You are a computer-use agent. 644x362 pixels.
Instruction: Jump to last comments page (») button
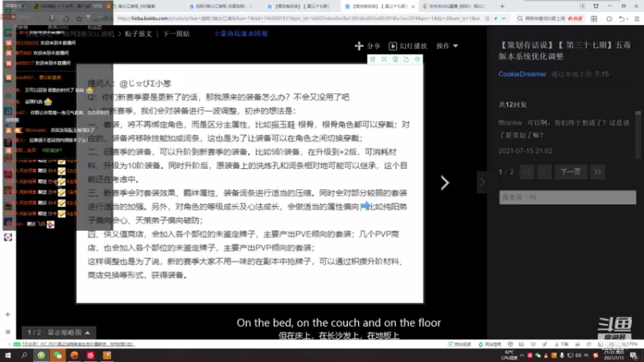(597, 172)
